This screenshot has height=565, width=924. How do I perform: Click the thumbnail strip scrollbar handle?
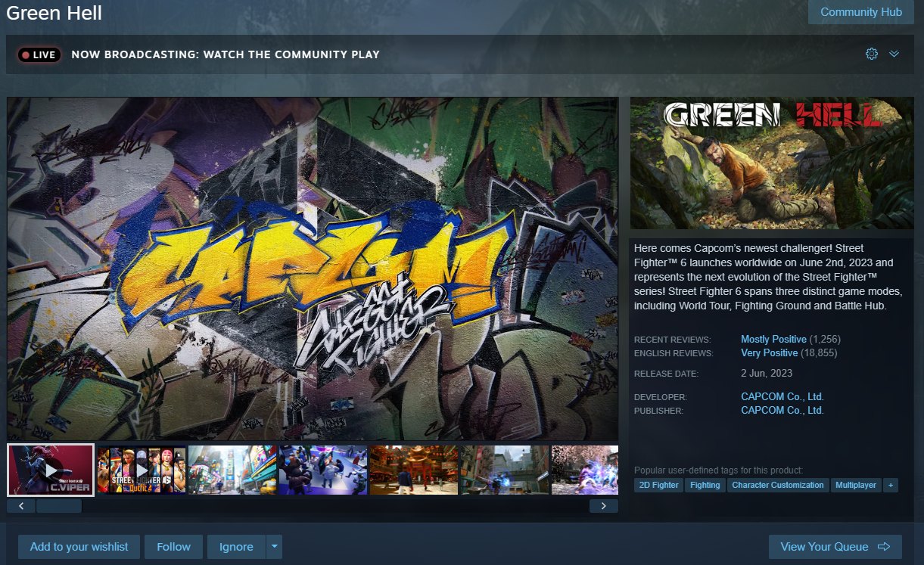[59, 506]
